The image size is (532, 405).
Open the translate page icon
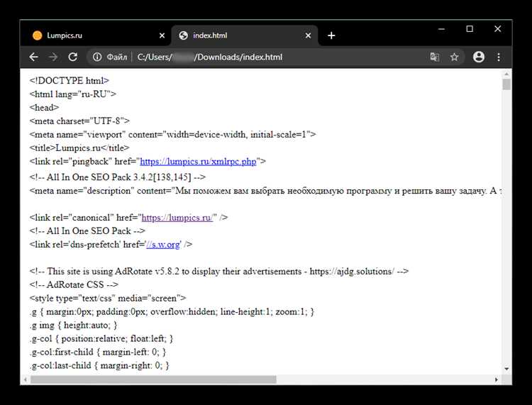(434, 57)
